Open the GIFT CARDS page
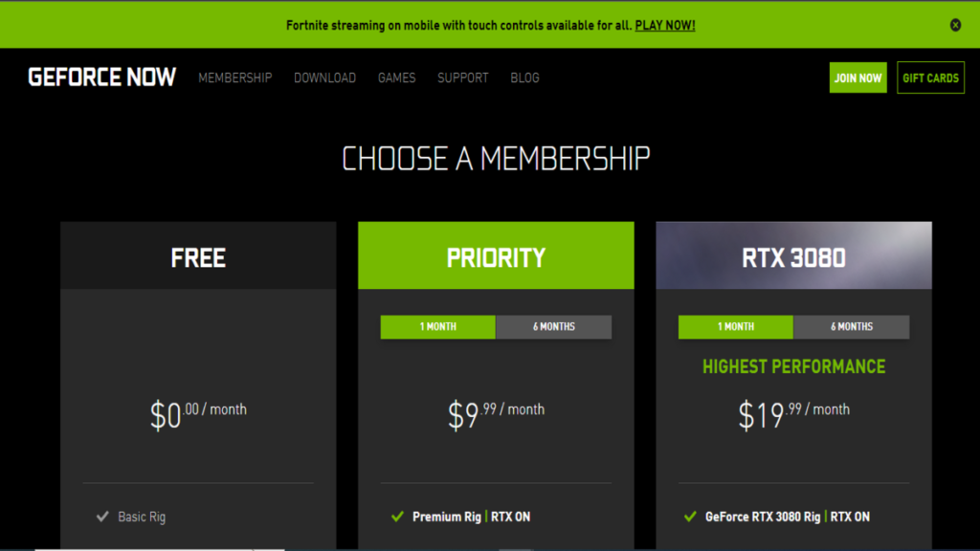This screenshot has height=551, width=980. [930, 77]
